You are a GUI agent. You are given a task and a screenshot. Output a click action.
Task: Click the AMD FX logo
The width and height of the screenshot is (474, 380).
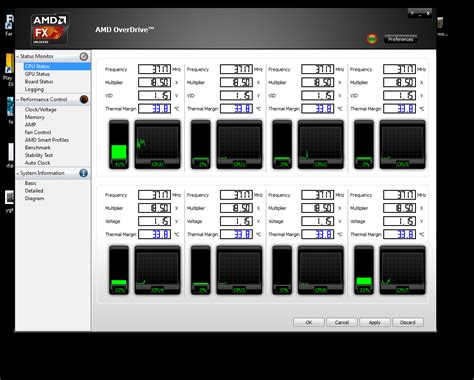(x=50, y=29)
